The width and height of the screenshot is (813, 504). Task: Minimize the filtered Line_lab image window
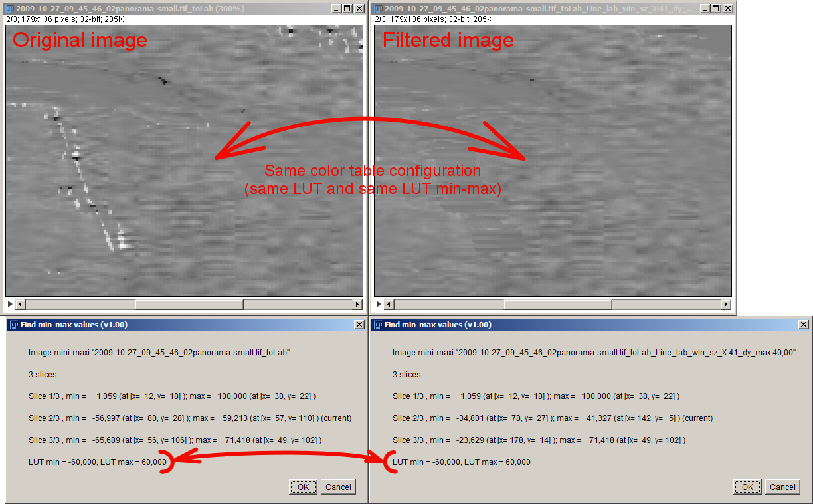(x=705, y=9)
